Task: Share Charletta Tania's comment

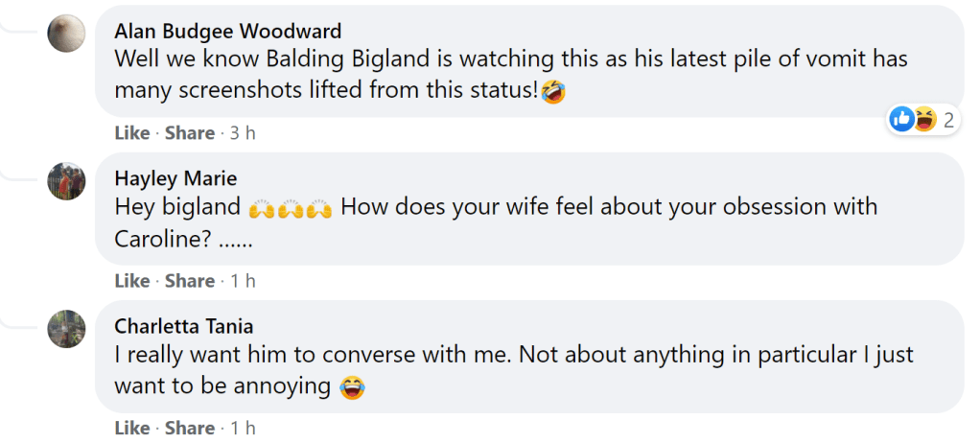Action: tap(189, 428)
